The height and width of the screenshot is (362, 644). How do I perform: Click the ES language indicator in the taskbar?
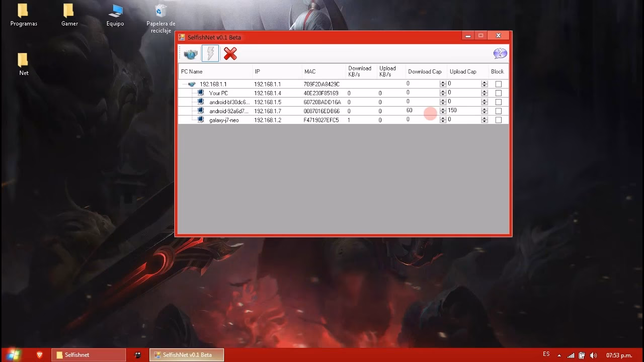pos(546,354)
